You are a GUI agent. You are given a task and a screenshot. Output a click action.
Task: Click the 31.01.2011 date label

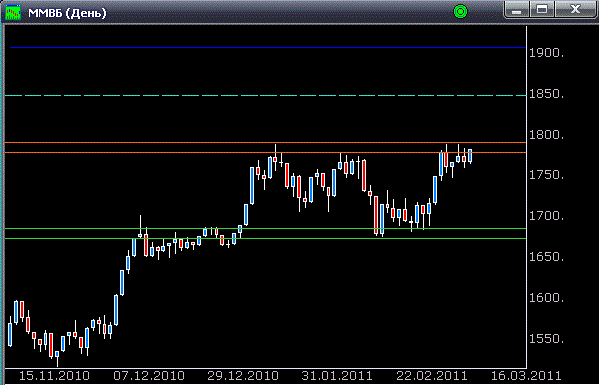(x=337, y=375)
